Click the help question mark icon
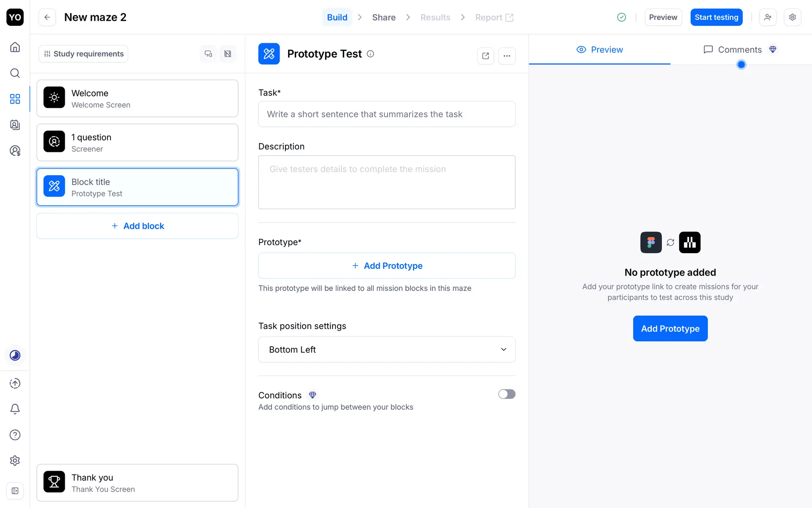812x508 pixels. 15,435
